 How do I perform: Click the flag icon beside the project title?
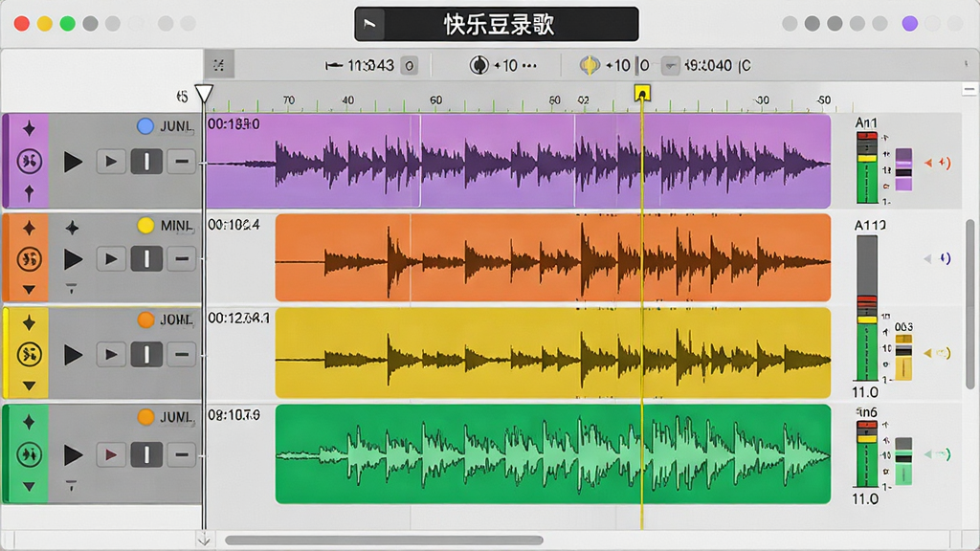(x=370, y=24)
